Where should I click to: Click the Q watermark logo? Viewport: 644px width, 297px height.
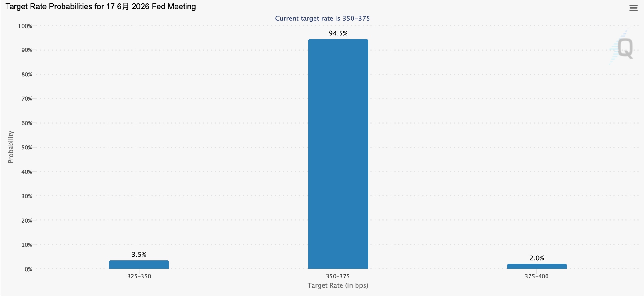pos(625,48)
